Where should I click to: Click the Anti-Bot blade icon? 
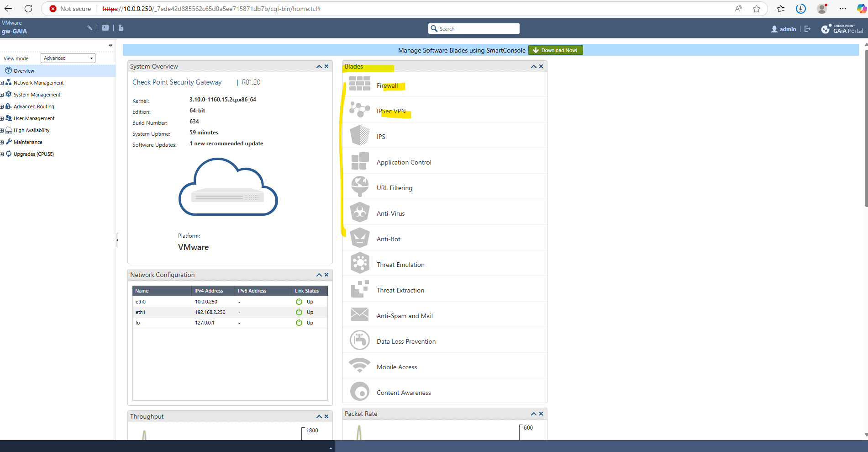click(x=360, y=238)
